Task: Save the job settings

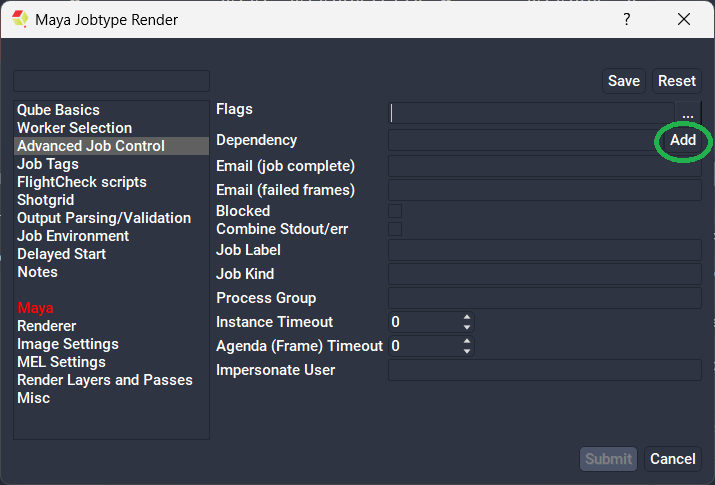Action: 624,81
